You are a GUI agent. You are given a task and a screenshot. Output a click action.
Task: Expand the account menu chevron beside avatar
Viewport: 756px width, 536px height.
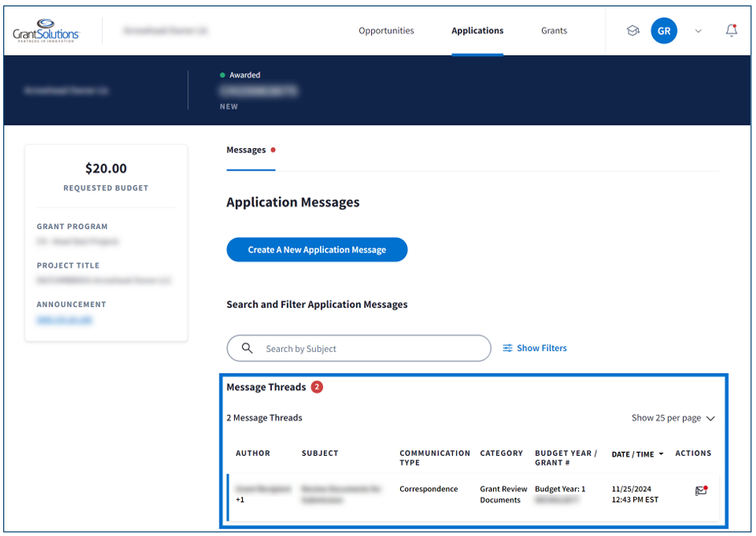(698, 31)
